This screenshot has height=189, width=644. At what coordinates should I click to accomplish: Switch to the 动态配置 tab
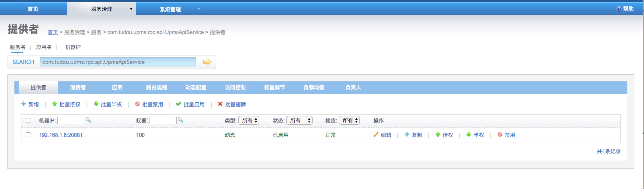click(196, 87)
